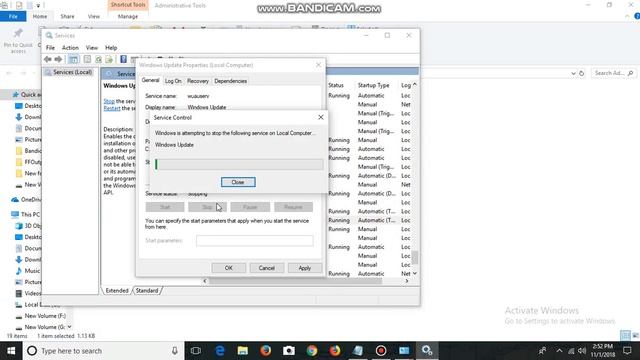Click Export List icon in Services toolbar
The height and width of the screenshot is (360, 640).
109,60
